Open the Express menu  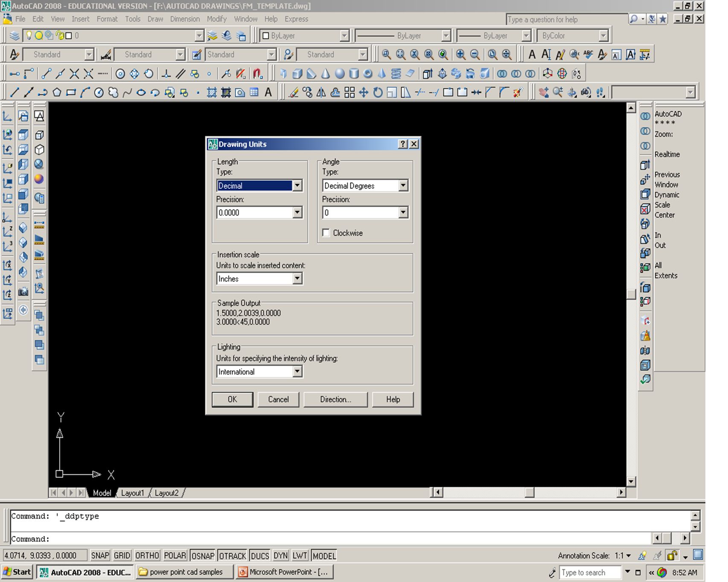(x=296, y=19)
